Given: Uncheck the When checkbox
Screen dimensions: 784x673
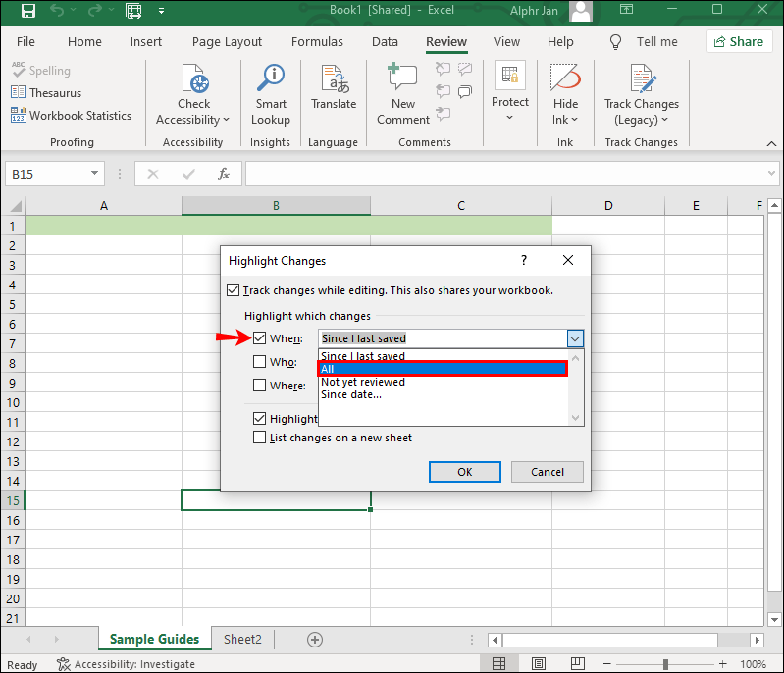Looking at the screenshot, I should coord(259,338).
